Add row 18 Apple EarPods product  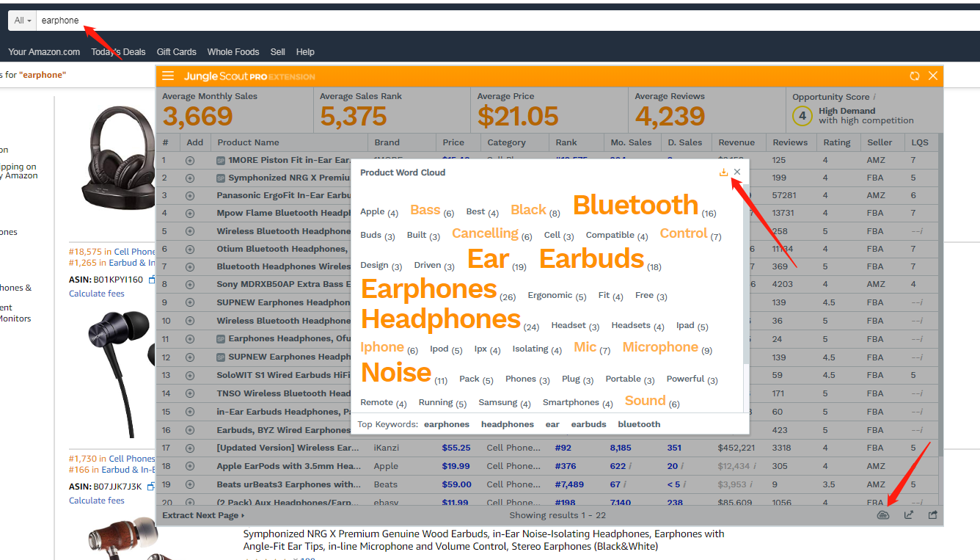coord(190,466)
